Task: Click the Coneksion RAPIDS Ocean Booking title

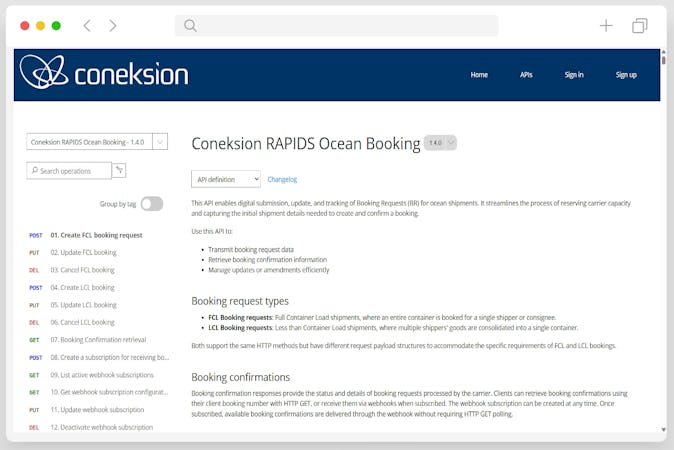Action: (x=306, y=143)
